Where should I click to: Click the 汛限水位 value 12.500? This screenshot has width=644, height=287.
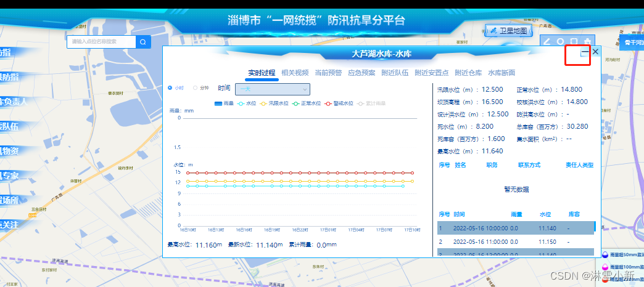click(492, 89)
